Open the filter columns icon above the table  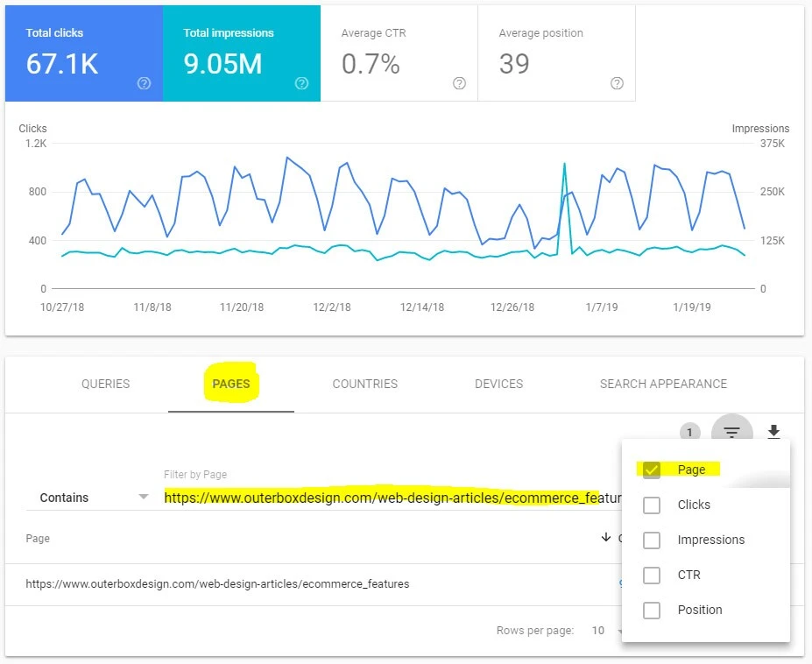click(732, 432)
